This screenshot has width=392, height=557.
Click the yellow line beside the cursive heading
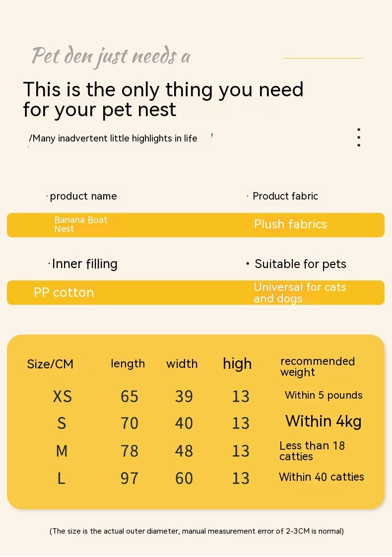point(324,58)
